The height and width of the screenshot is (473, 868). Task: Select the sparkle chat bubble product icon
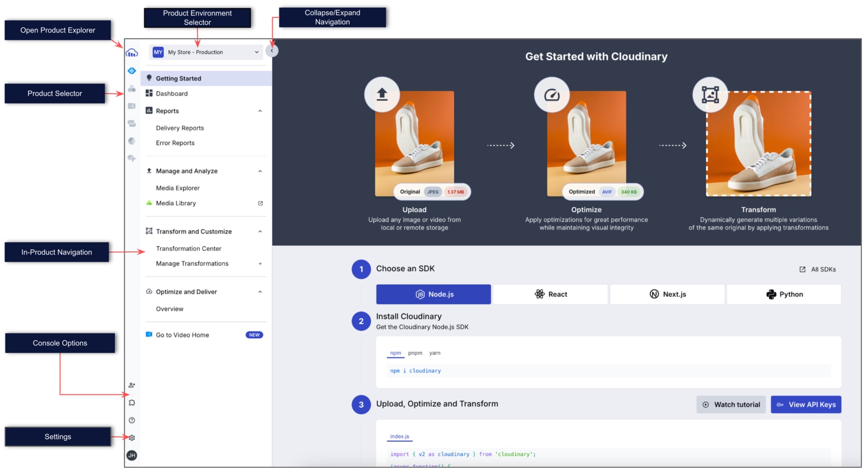click(x=132, y=158)
